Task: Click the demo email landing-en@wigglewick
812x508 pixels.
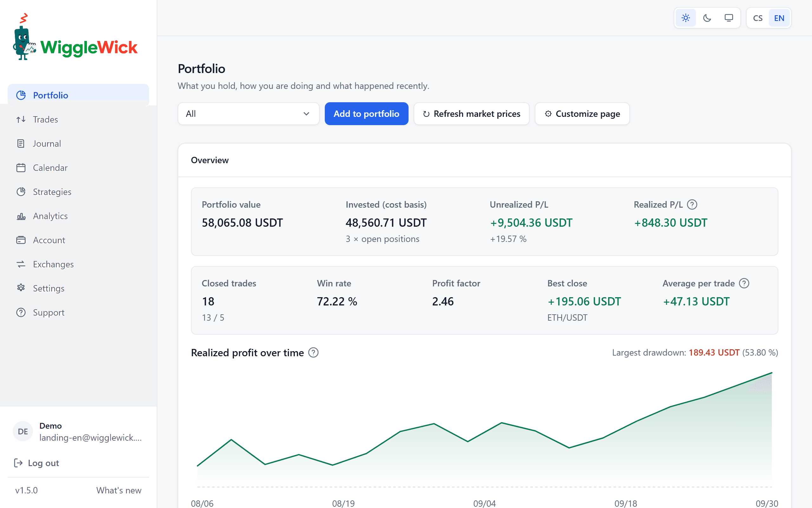Action: pyautogui.click(x=91, y=438)
